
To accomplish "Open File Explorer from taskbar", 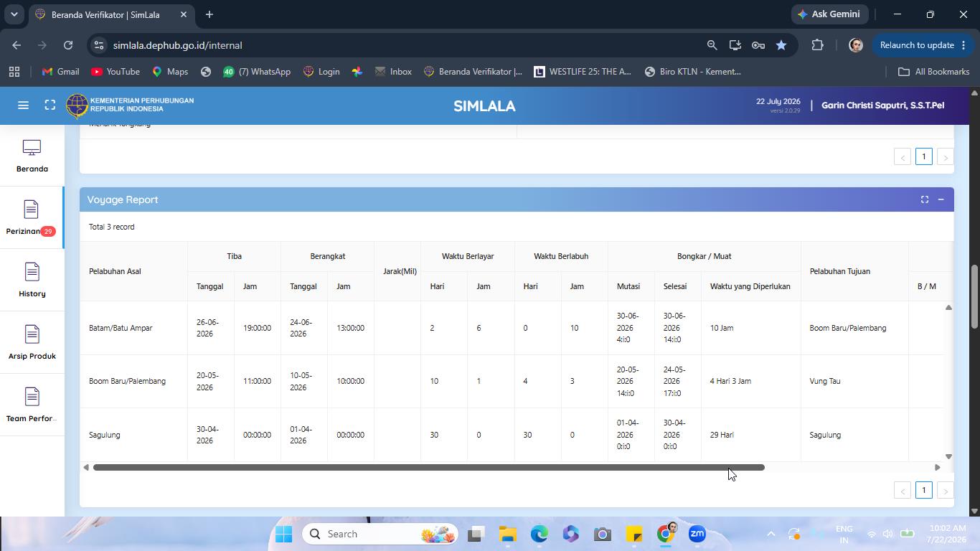I will 508,534.
